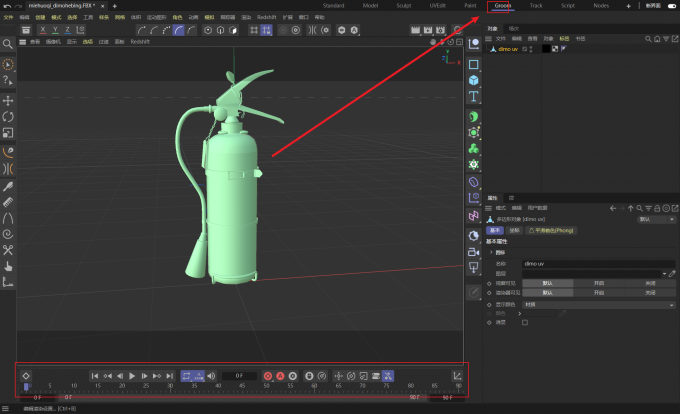Toggle dimo uv visibility dots

pos(531,49)
